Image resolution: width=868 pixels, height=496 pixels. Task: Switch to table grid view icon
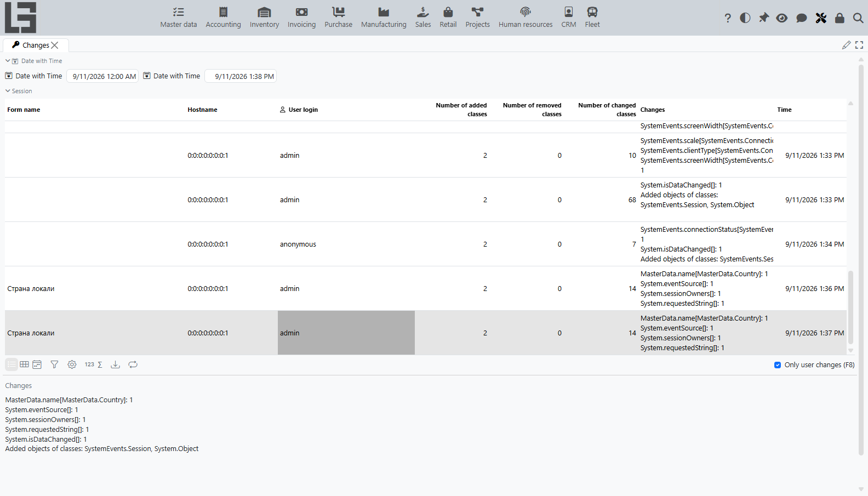click(x=25, y=364)
